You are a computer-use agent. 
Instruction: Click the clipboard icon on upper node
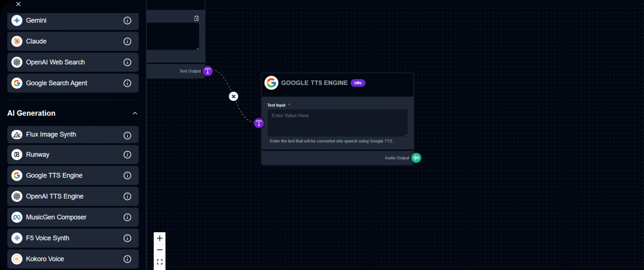[x=197, y=18]
